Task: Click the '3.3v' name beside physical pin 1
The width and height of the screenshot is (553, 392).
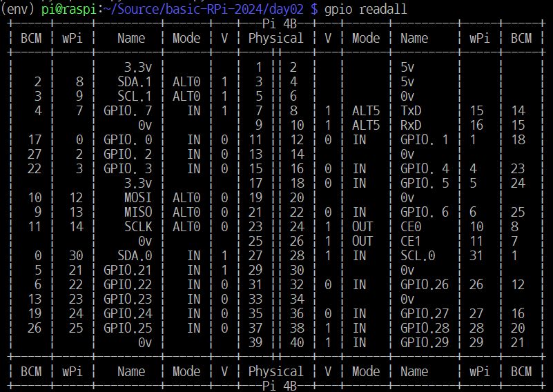Action: click(138, 68)
